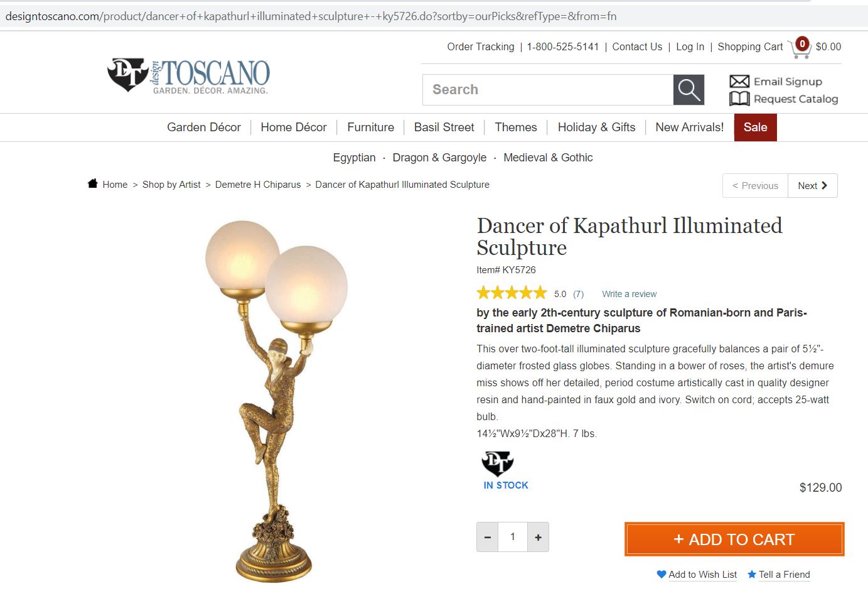Click the five-star rating display

(512, 293)
